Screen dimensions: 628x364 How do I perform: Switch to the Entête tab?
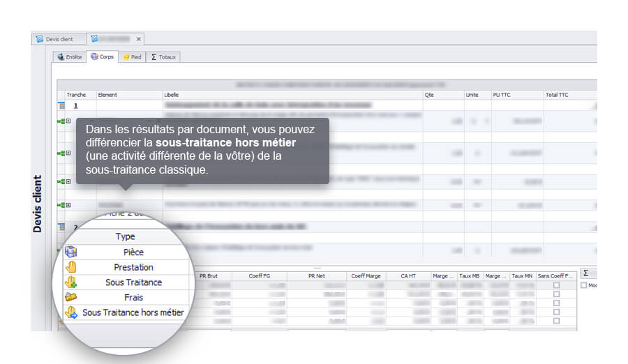point(70,56)
